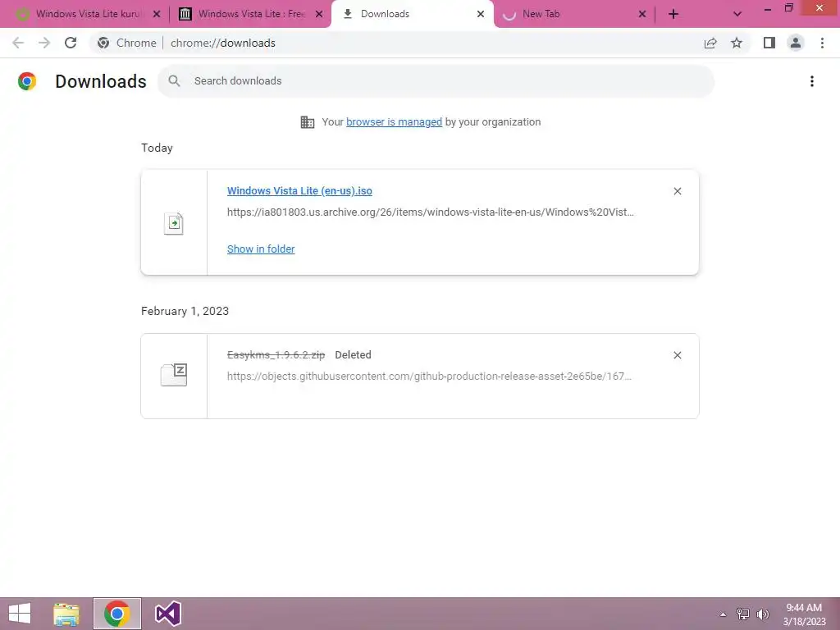
Task: Open the Downloads page more actions menu
Action: pos(812,81)
